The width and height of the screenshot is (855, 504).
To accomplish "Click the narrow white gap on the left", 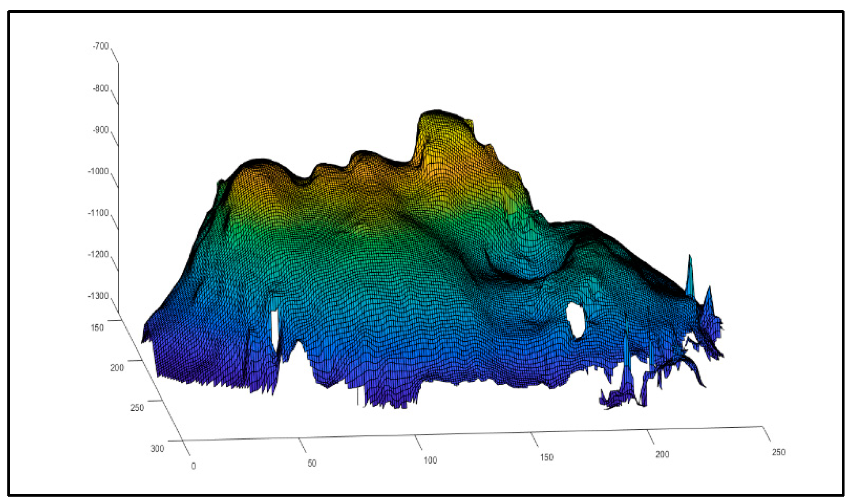I will coord(275,330).
